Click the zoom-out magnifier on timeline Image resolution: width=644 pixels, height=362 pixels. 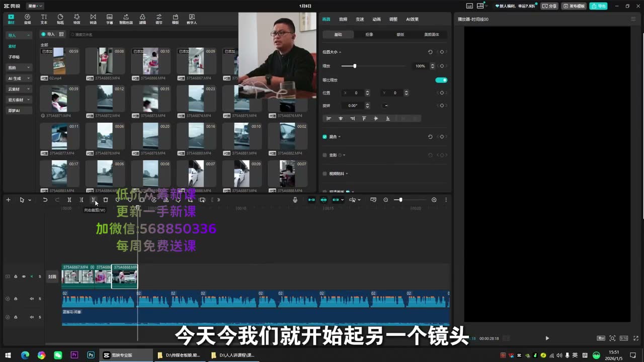click(386, 200)
